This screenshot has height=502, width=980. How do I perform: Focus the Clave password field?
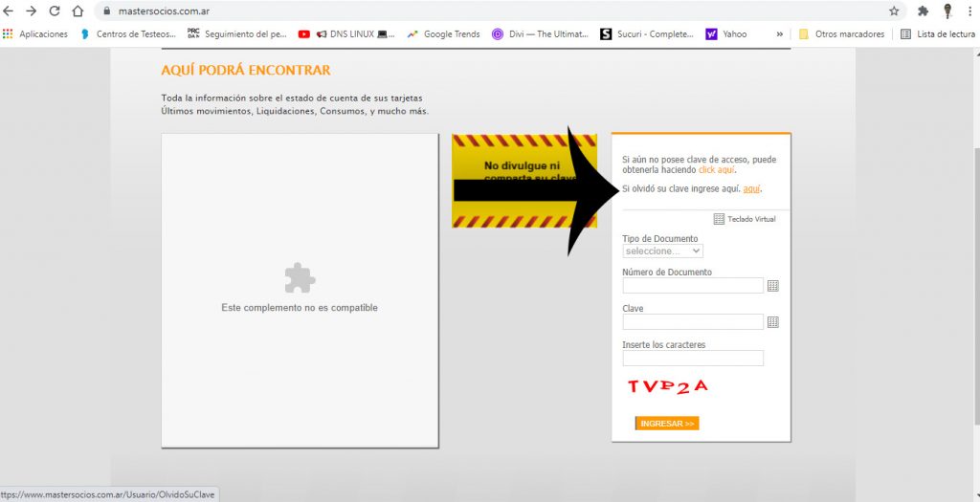pos(693,321)
